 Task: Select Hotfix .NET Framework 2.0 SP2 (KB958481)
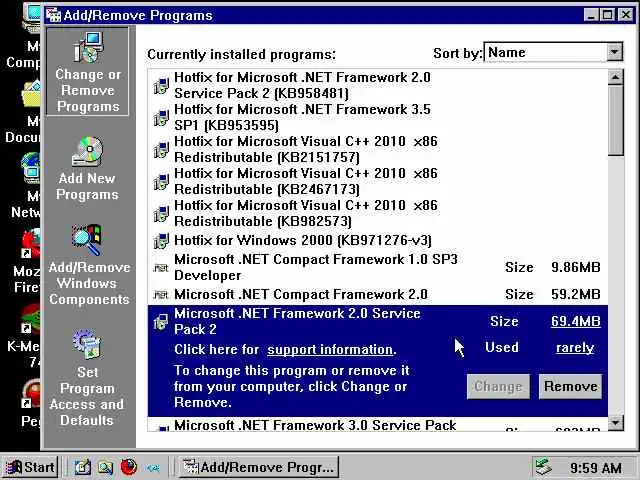(378, 85)
